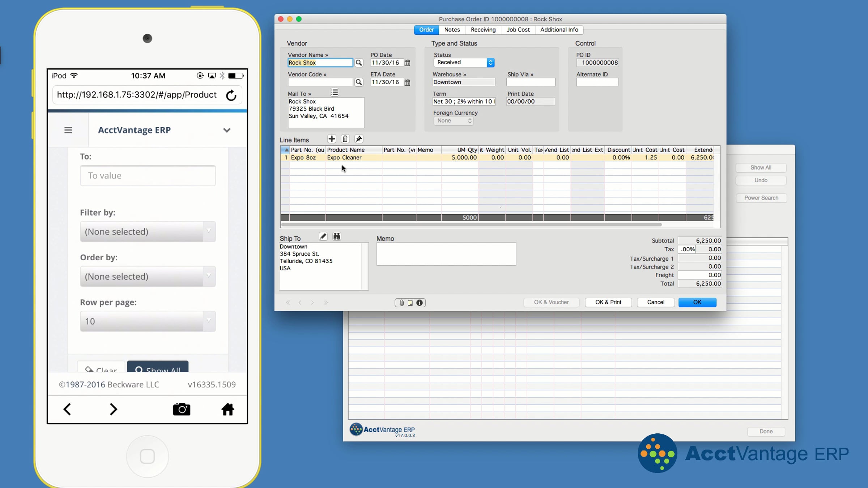
Task: Switch to the Additional Info tab
Action: pos(559,30)
